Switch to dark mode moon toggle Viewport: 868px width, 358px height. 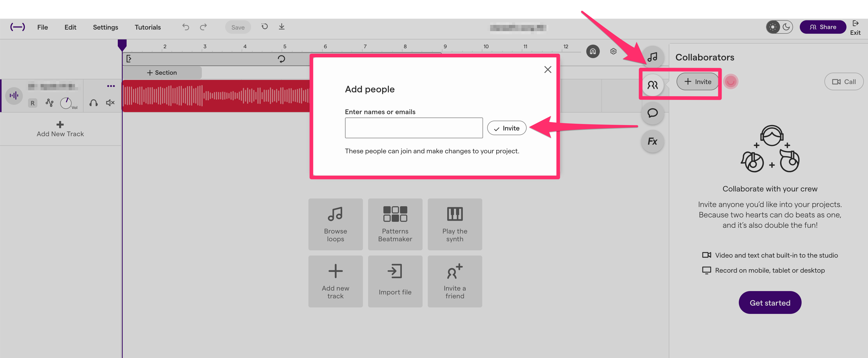[787, 27]
